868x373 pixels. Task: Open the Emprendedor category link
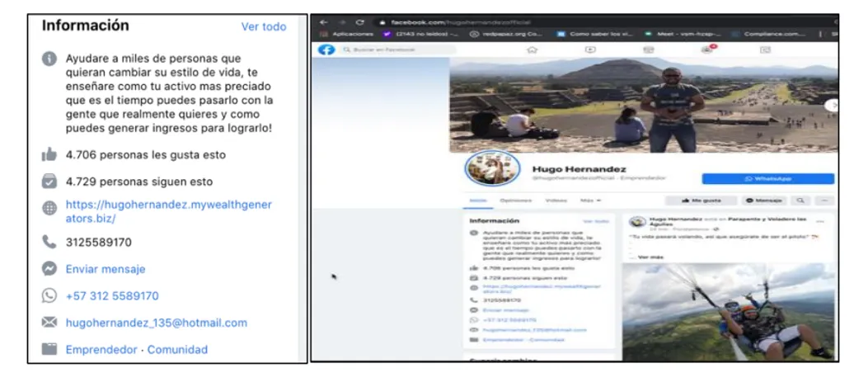pyautogui.click(x=101, y=350)
